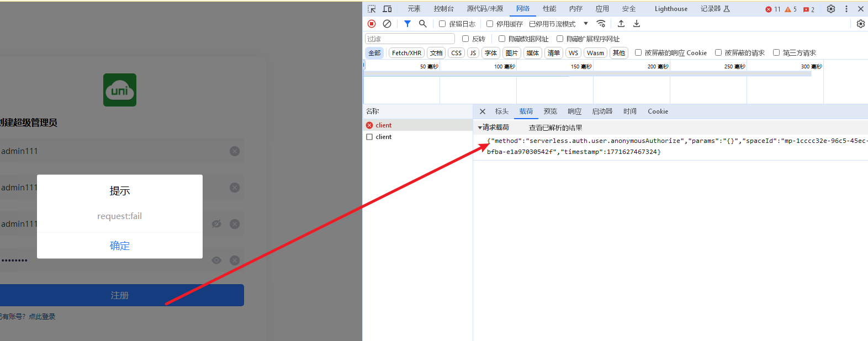Click 查看已解析的结果 link
The image size is (868, 341).
click(555, 127)
